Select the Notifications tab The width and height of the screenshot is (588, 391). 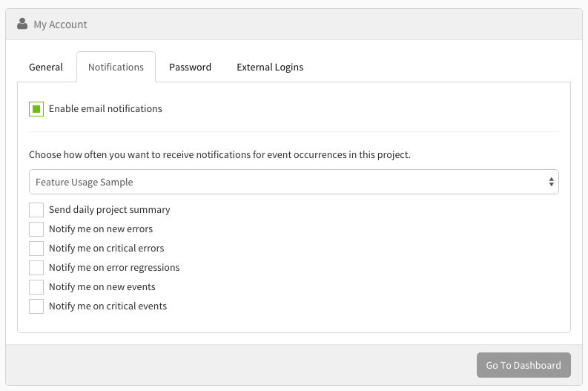pos(116,67)
